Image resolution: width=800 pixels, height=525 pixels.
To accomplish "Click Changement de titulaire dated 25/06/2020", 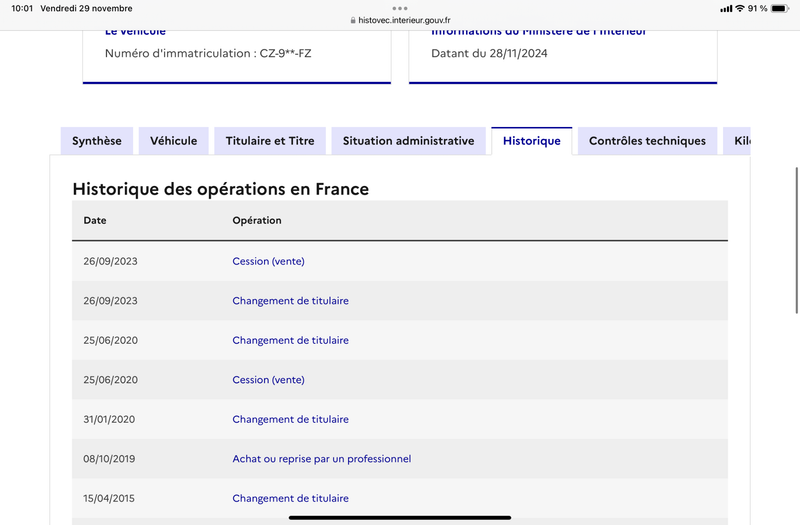I will 290,340.
